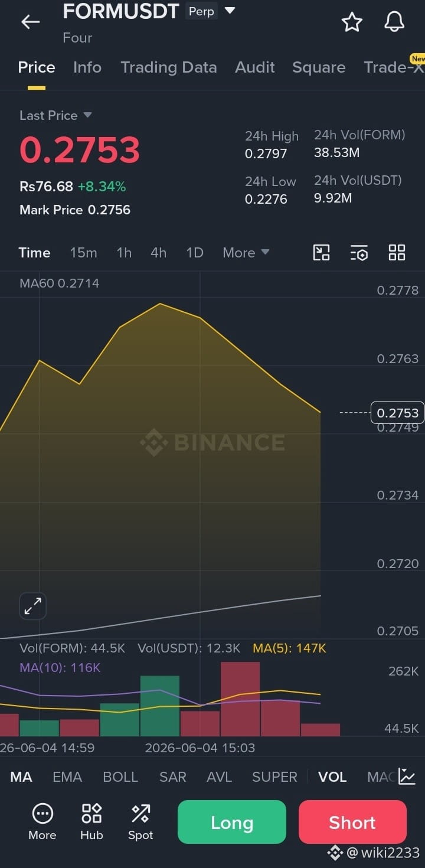The width and height of the screenshot is (425, 868).
Task: Expand the More timeframes dropdown
Action: pos(246,253)
